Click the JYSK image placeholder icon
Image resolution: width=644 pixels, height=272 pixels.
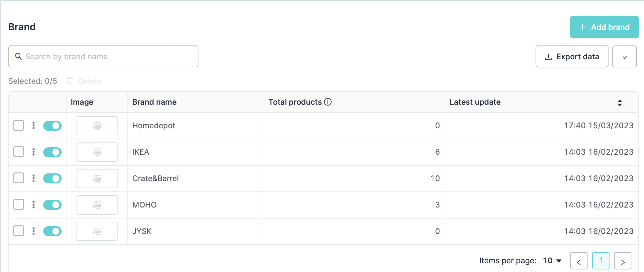97,231
